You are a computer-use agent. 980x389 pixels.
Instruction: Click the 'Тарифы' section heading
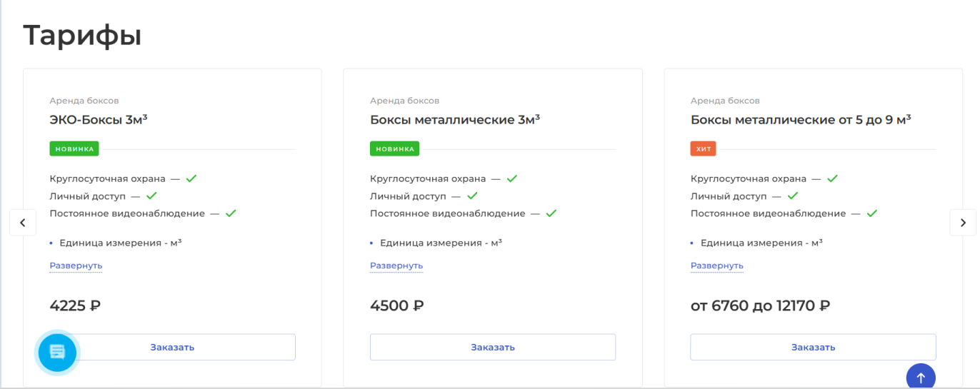(82, 36)
